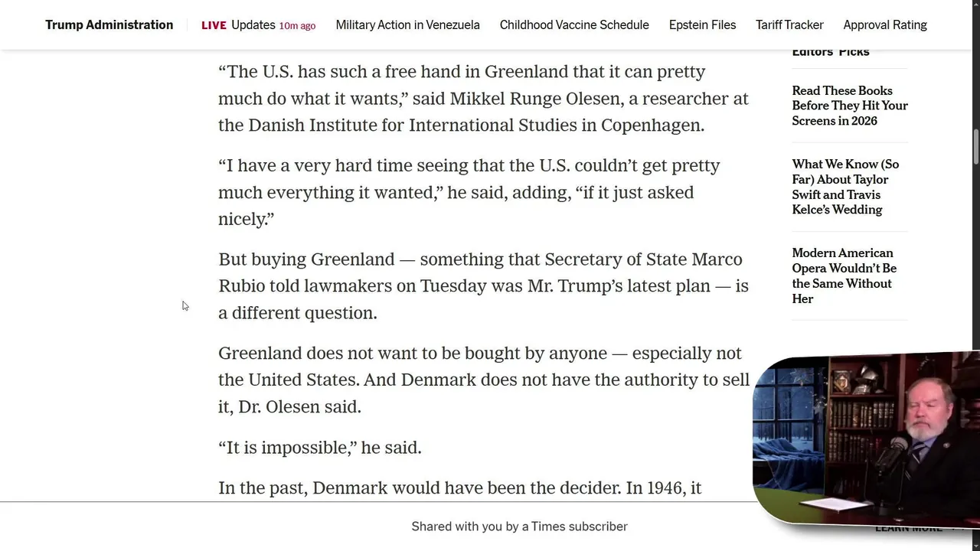
Task: Click the paragraph beginning 'But buying Greenland'
Action: [x=482, y=286]
